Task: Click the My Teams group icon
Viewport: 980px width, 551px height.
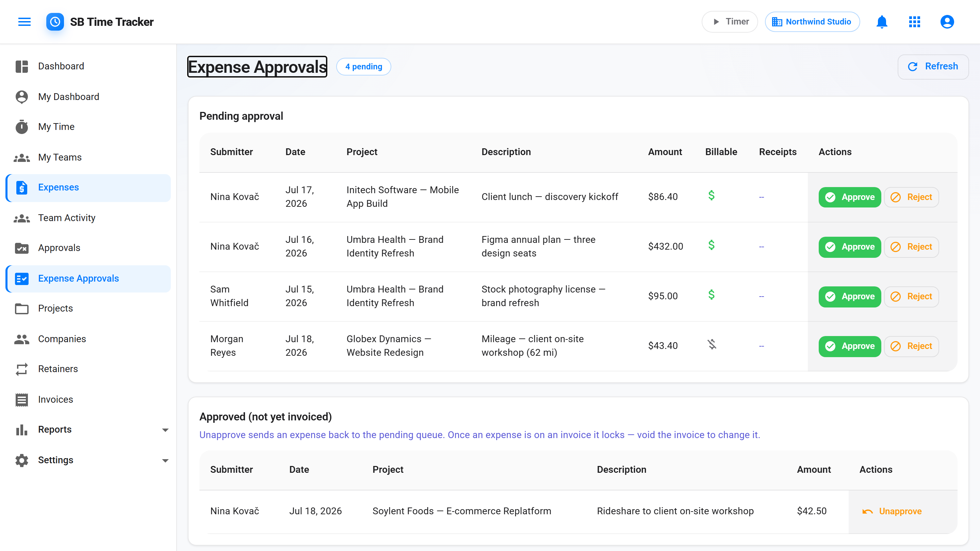Action: [22, 157]
